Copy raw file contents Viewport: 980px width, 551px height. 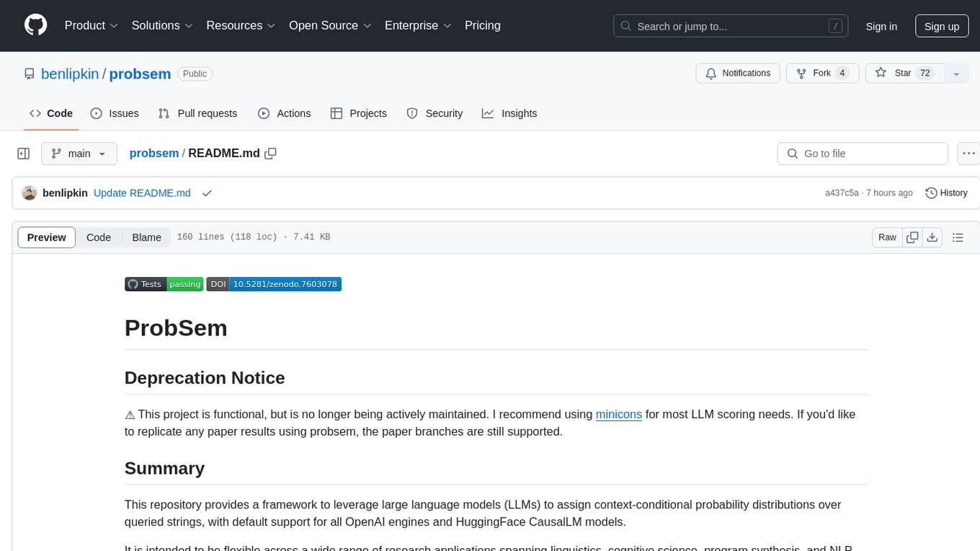[913, 237]
